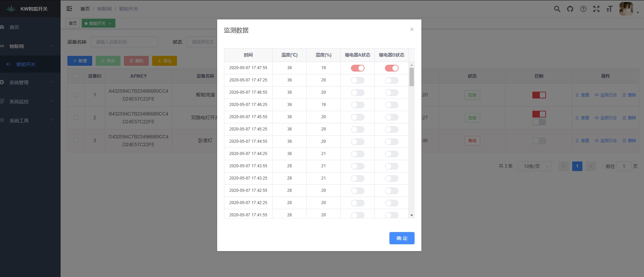644x277 pixels.
Task: Toggle relay B switch at 17:46:55
Action: (392, 93)
